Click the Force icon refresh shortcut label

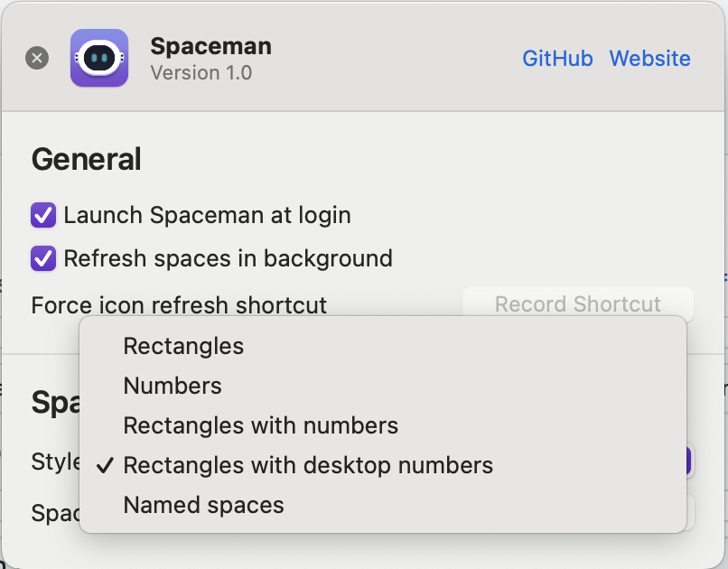tap(179, 305)
